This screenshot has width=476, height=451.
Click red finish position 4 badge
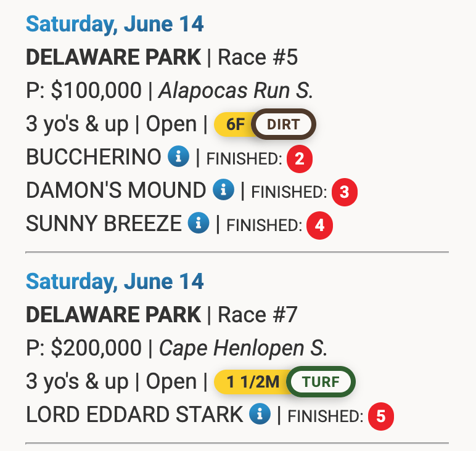[x=319, y=225]
